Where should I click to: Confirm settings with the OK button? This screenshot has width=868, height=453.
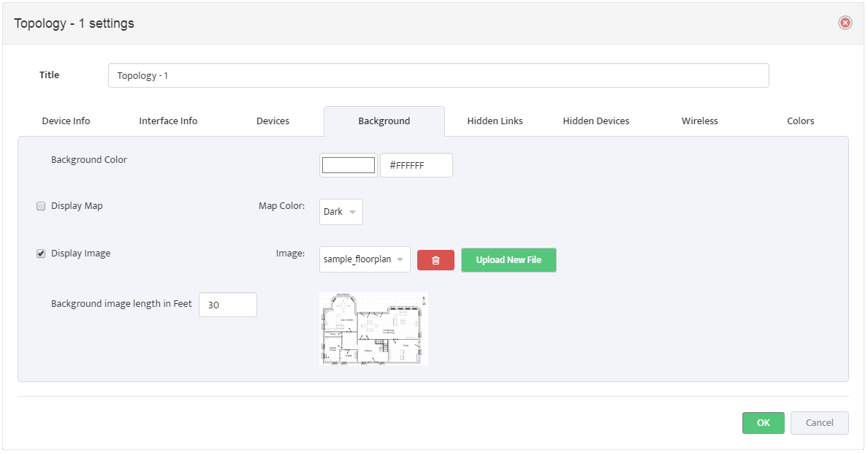764,423
